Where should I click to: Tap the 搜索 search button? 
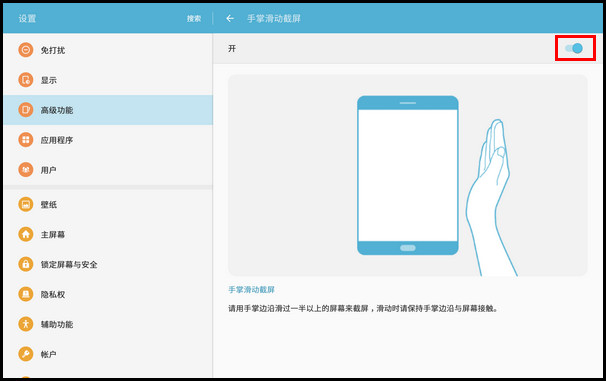[x=194, y=18]
